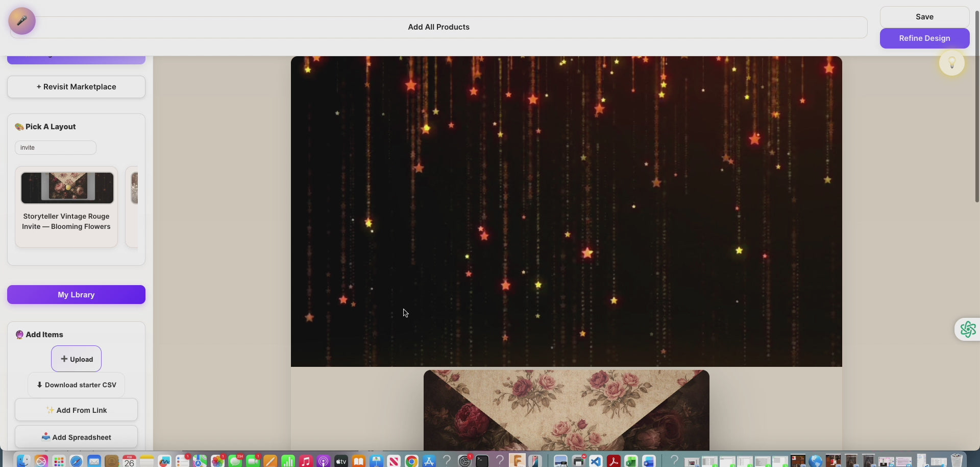Image resolution: width=980 pixels, height=467 pixels.
Task: Click in the layout search field containing 'invite'
Action: 55,148
